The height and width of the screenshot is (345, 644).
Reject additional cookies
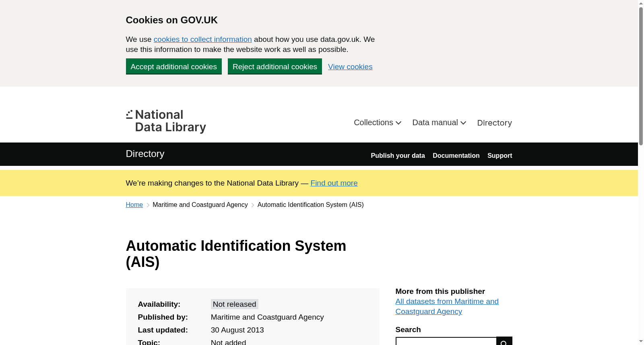275,66
